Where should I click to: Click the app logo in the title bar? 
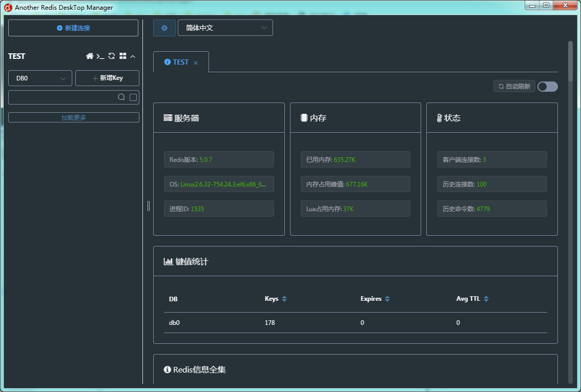pos(8,7)
